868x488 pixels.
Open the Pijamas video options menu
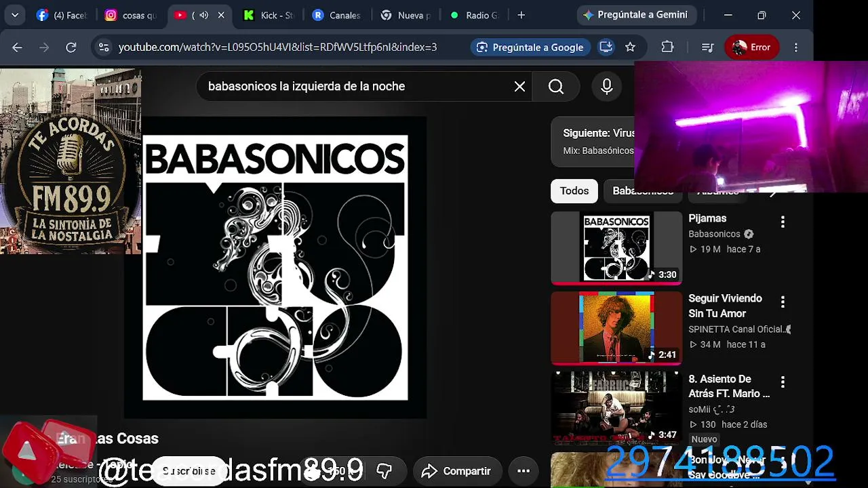[783, 222]
